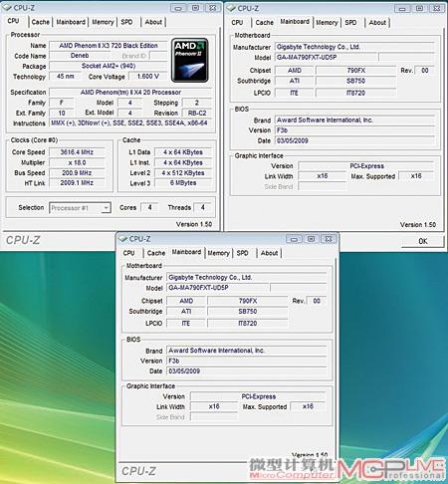This screenshot has height=484, width=448.
Task: Click the LPCIO IT8720 value in top-right window
Action: [355, 93]
